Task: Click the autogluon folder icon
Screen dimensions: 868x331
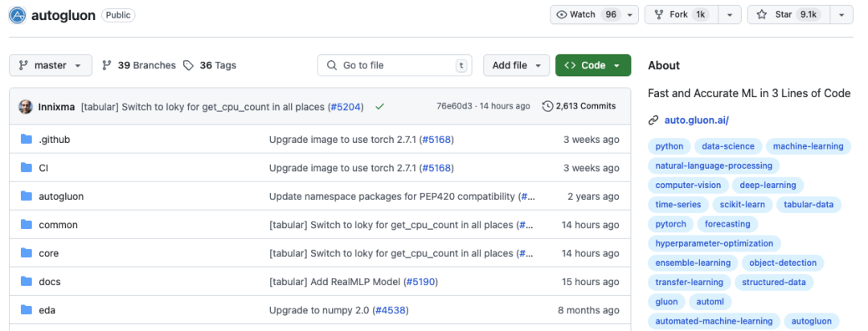Action: click(26, 195)
